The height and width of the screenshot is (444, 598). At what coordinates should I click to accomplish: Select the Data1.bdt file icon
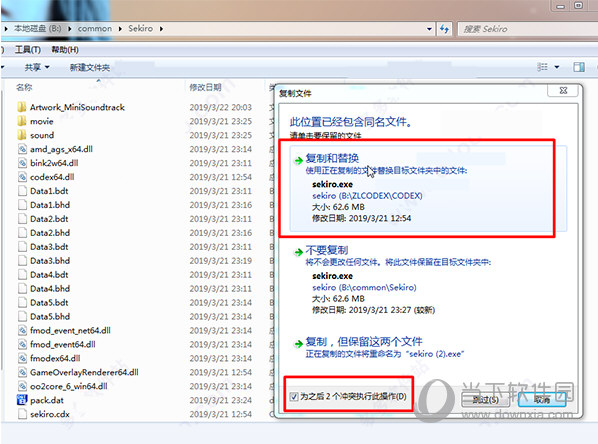(x=23, y=191)
